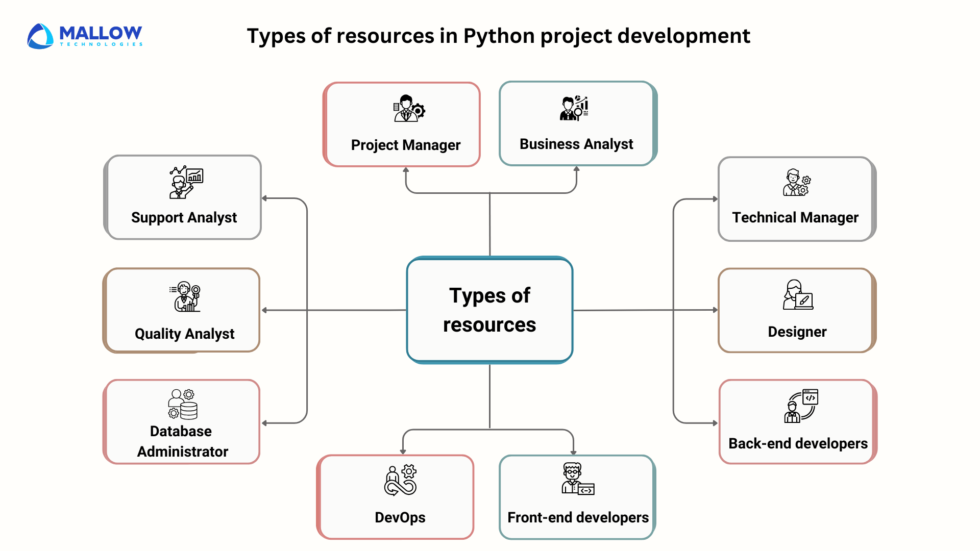The width and height of the screenshot is (980, 551).
Task: Open the central Types of resources node
Action: 489,310
